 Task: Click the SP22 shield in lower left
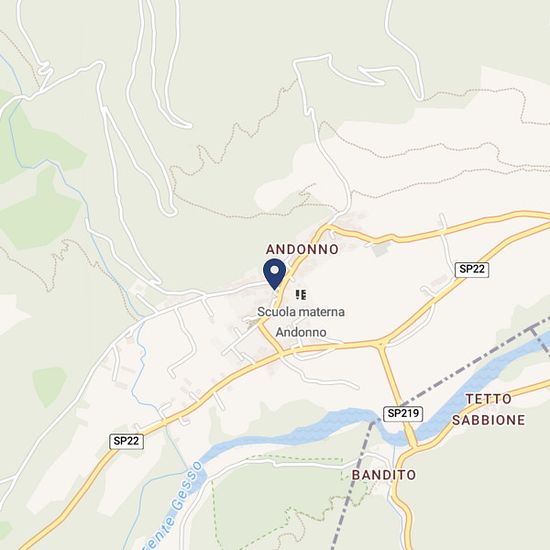pyautogui.click(x=126, y=441)
